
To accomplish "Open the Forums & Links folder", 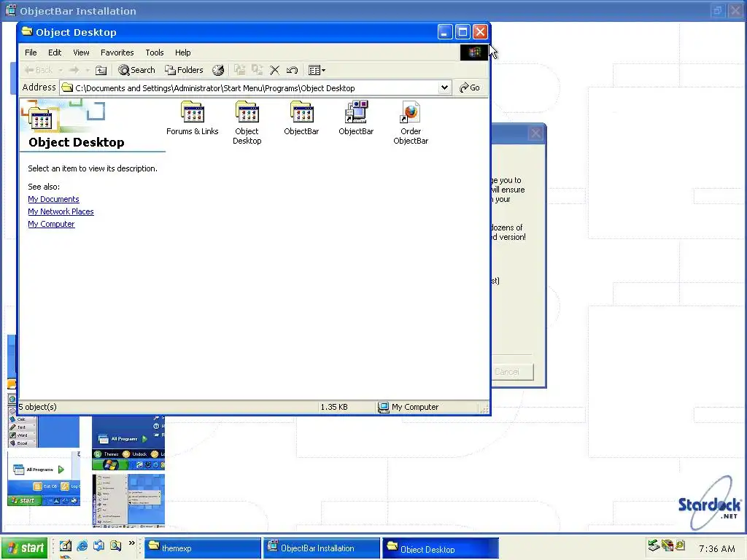I will [x=192, y=118].
